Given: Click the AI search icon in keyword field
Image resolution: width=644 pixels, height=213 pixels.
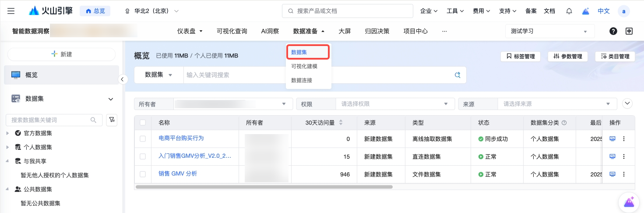Looking at the screenshot, I should 457,75.
